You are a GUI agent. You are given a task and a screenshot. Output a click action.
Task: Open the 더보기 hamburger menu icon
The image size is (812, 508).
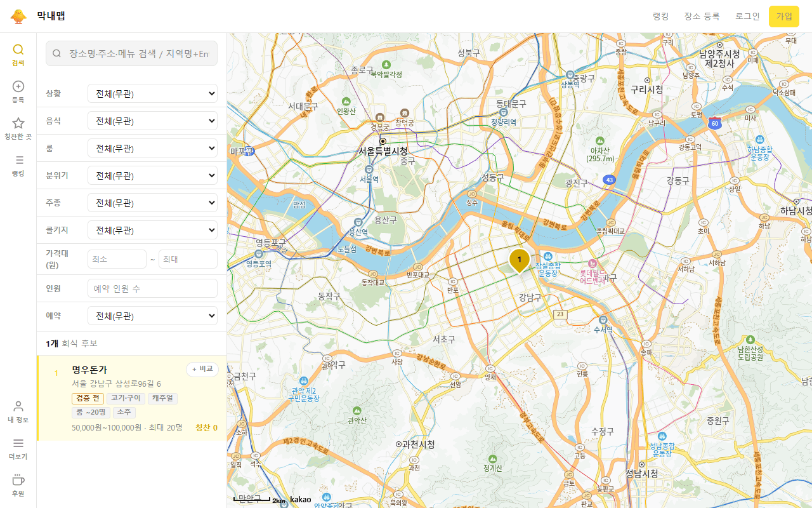pos(18,443)
